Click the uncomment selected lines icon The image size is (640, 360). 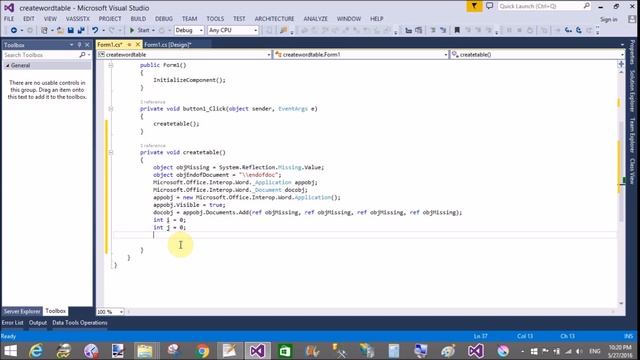(x=443, y=30)
